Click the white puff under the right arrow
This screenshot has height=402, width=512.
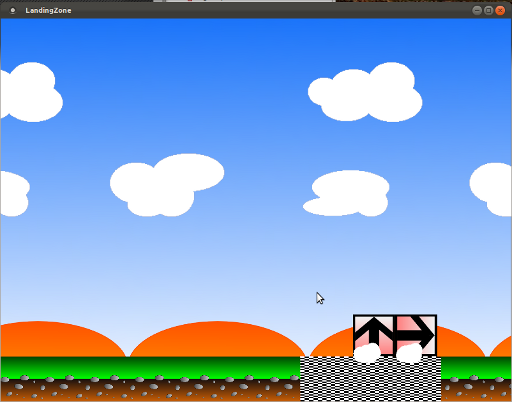(409, 353)
